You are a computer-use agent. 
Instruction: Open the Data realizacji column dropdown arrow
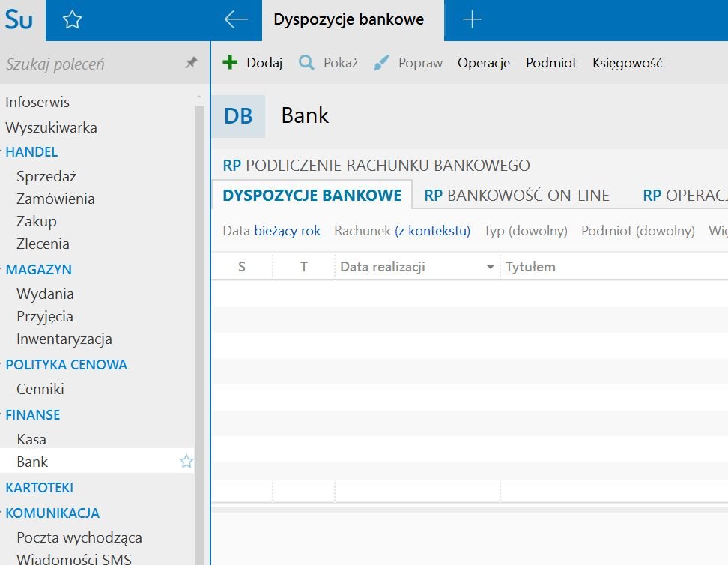coord(491,267)
